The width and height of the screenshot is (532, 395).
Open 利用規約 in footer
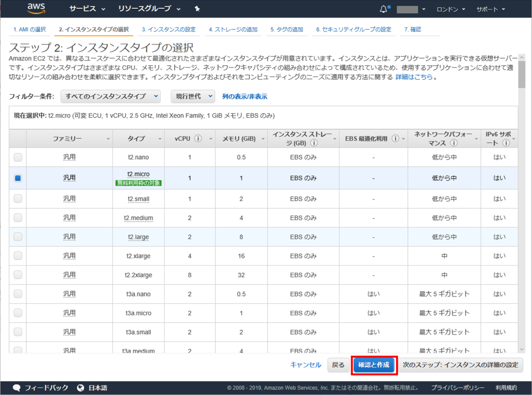506,387
